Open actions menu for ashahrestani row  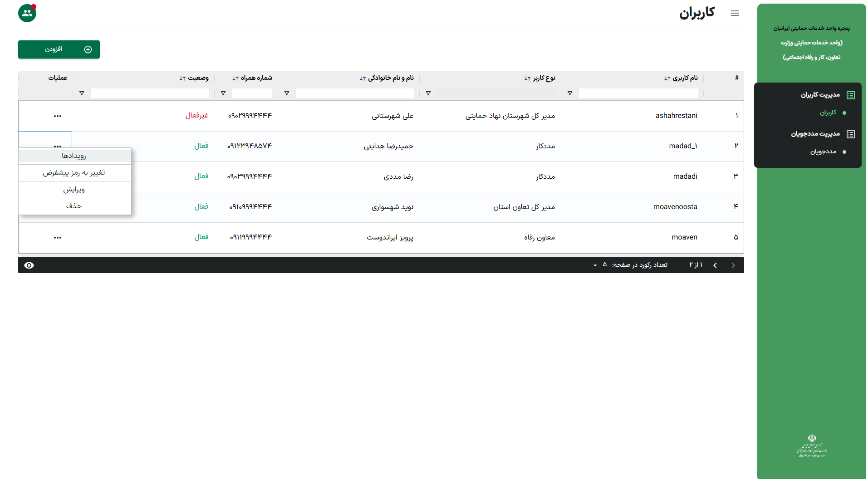coord(57,116)
